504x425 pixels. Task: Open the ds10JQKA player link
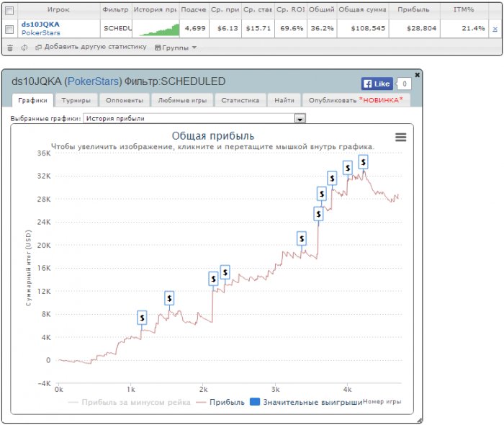(x=40, y=24)
